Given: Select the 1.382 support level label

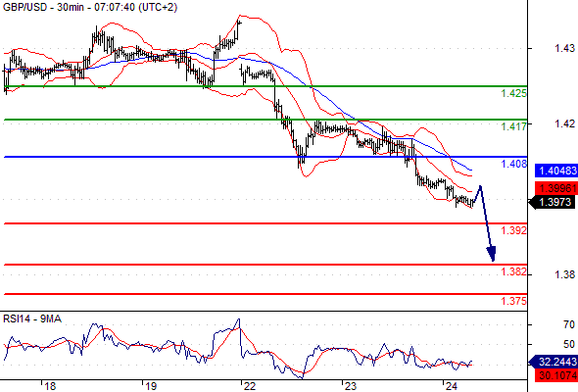Looking at the screenshot, I should (x=514, y=272).
